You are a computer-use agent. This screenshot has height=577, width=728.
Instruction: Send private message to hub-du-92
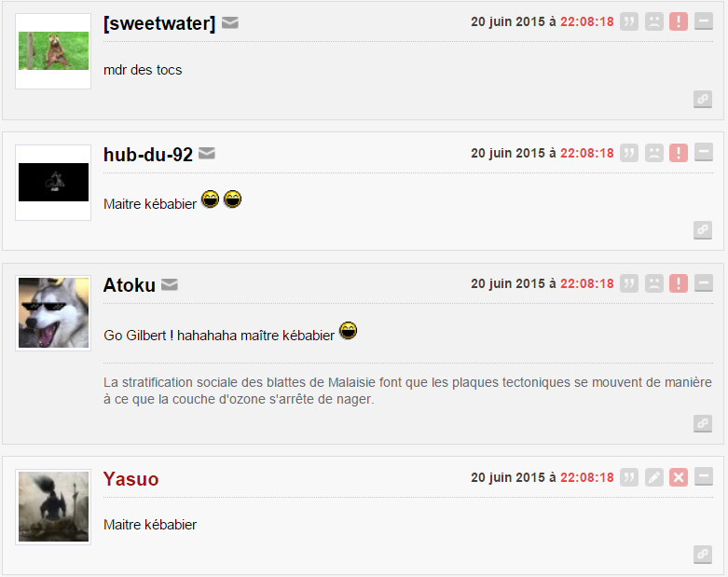pos(207,153)
